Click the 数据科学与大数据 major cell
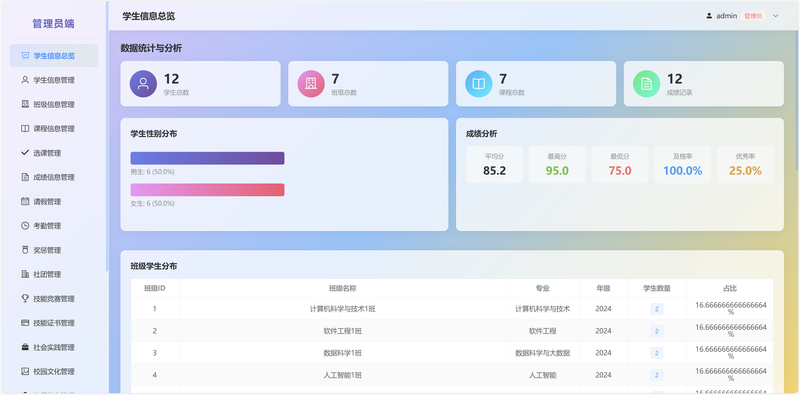This screenshot has height=395, width=800. pyautogui.click(x=542, y=353)
